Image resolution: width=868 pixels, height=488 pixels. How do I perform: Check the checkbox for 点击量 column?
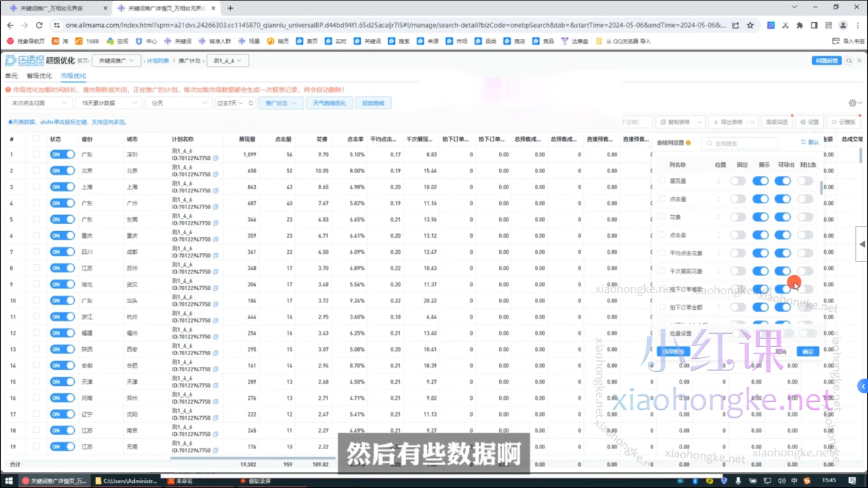tap(663, 199)
